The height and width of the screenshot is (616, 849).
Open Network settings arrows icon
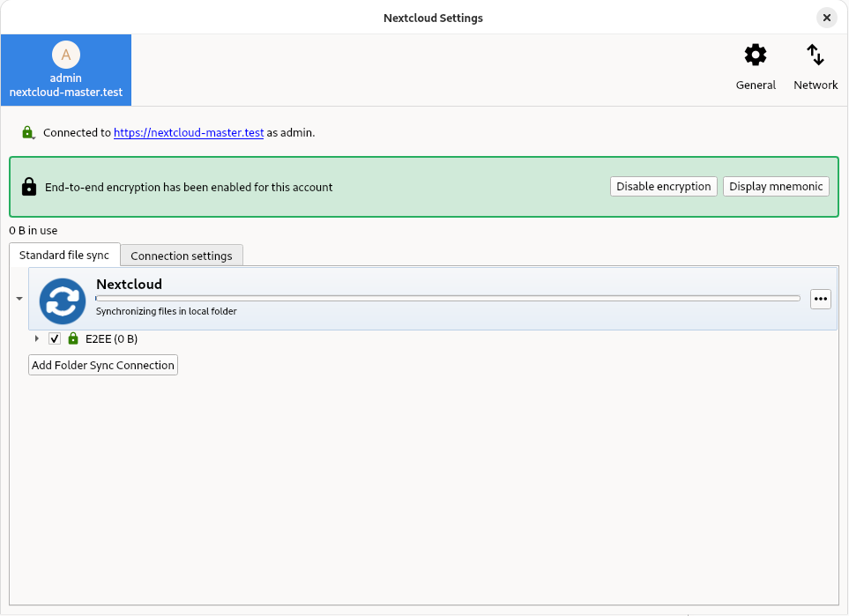pyautogui.click(x=815, y=56)
